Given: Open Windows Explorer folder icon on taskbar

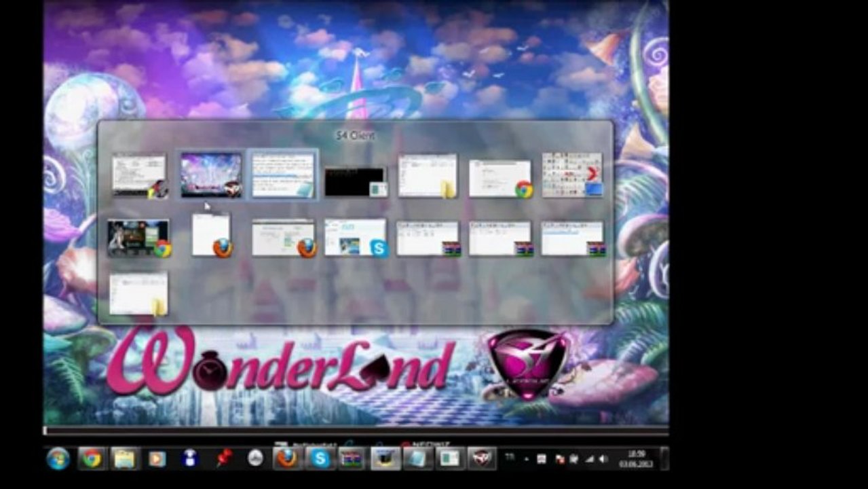Looking at the screenshot, I should (124, 458).
